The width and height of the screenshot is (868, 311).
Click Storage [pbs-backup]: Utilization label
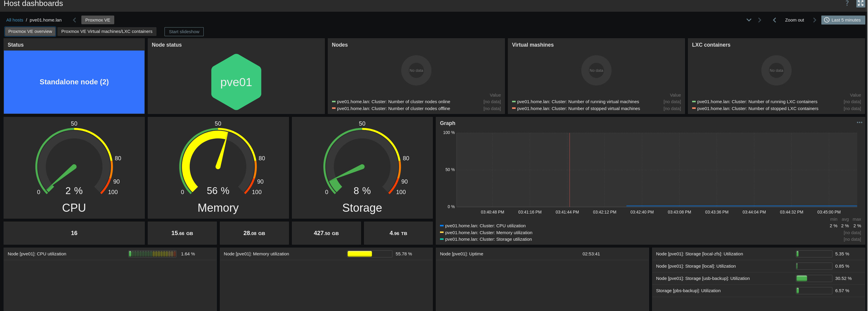[688, 290]
